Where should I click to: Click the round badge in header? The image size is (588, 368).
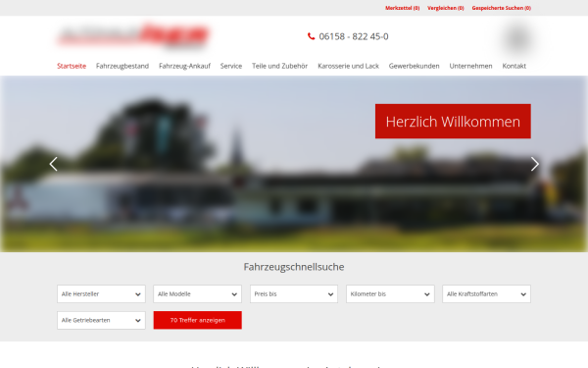pyautogui.click(x=517, y=38)
